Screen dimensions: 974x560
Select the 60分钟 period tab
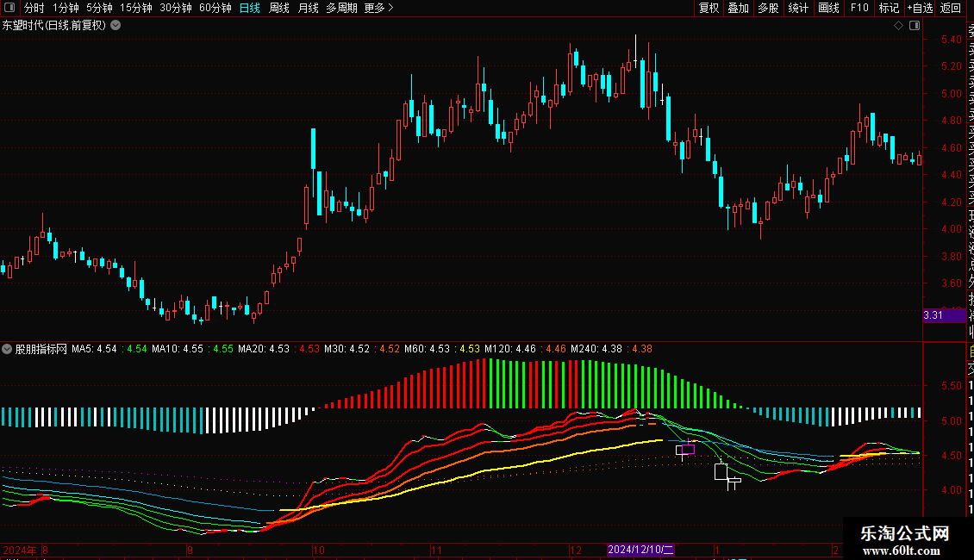click(x=215, y=8)
